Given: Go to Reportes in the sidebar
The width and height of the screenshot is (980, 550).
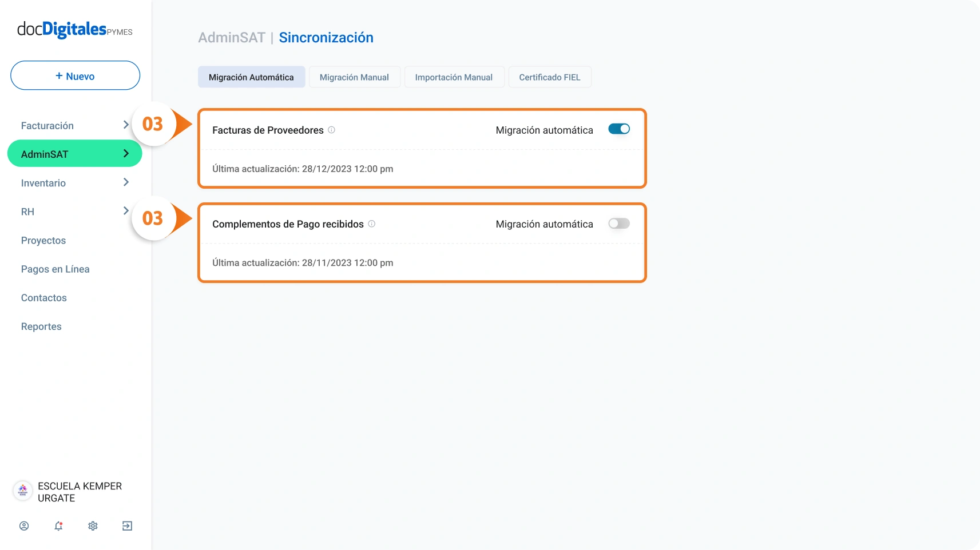Looking at the screenshot, I should pos(41,326).
